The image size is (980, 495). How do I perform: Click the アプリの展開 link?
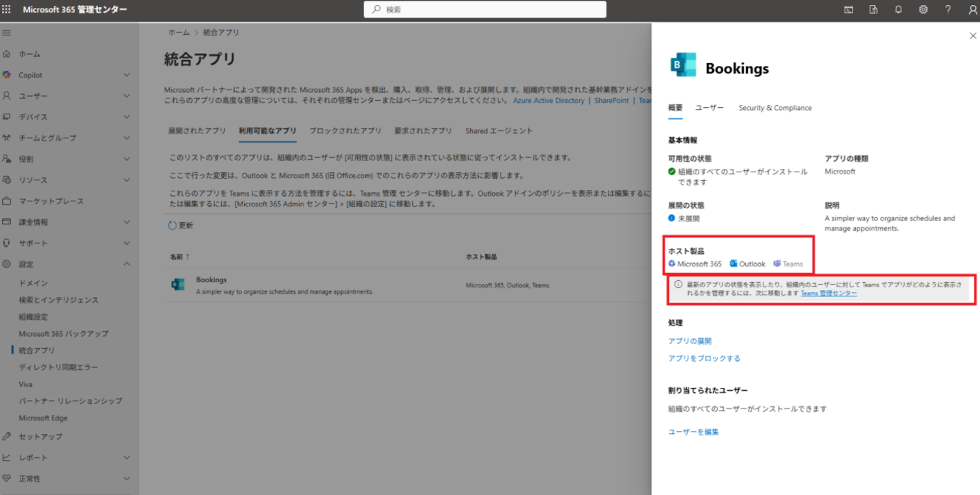(x=690, y=341)
